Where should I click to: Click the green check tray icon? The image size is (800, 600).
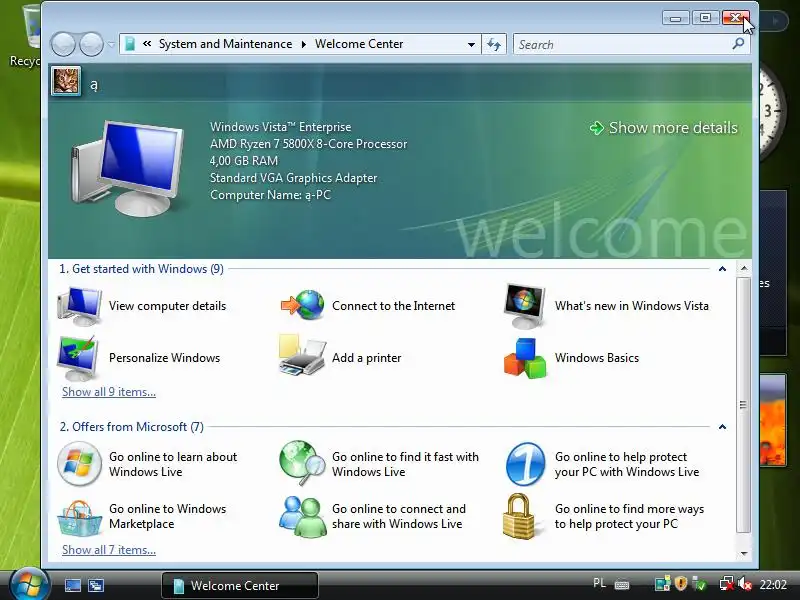pos(699,584)
